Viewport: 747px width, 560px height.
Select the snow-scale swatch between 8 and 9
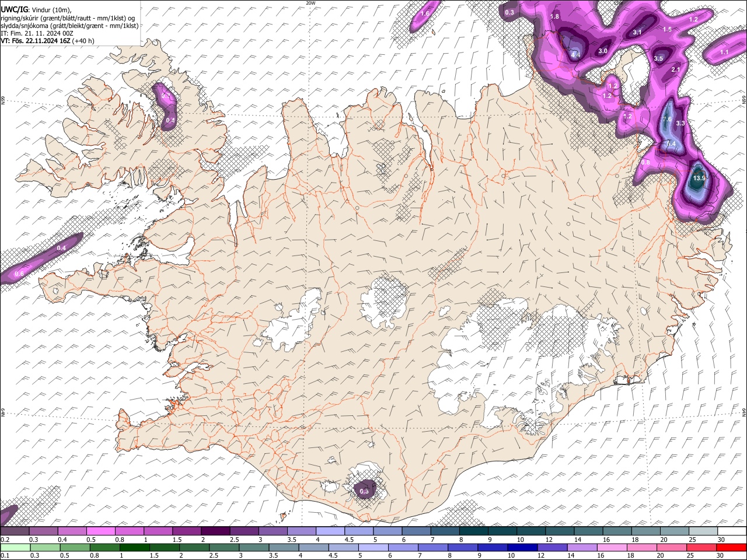(473, 531)
